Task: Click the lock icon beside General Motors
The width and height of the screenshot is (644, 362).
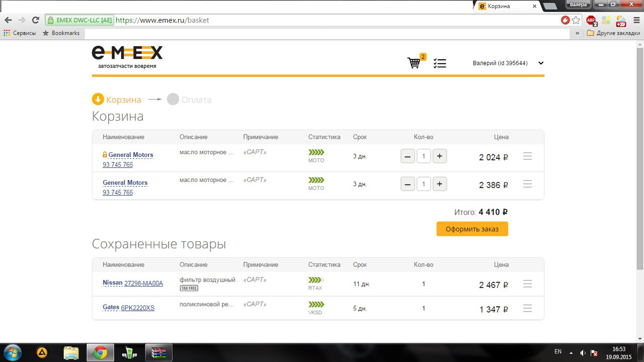Action: coord(105,155)
